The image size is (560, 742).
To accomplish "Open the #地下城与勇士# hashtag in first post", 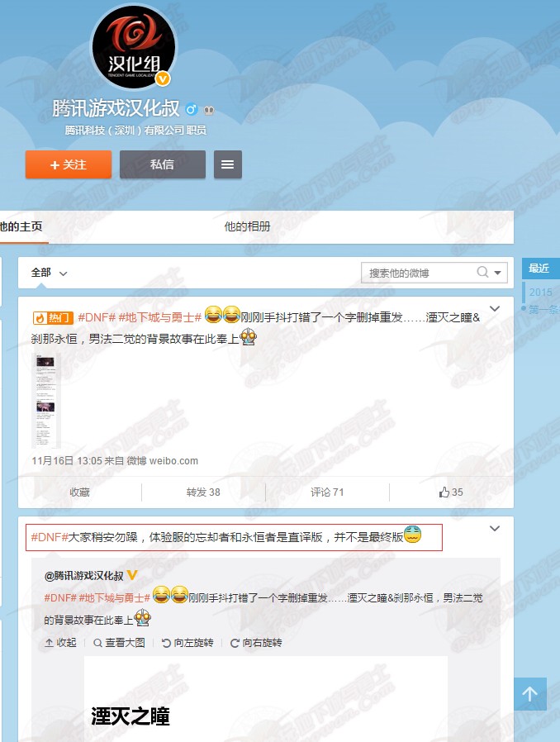I will point(160,317).
